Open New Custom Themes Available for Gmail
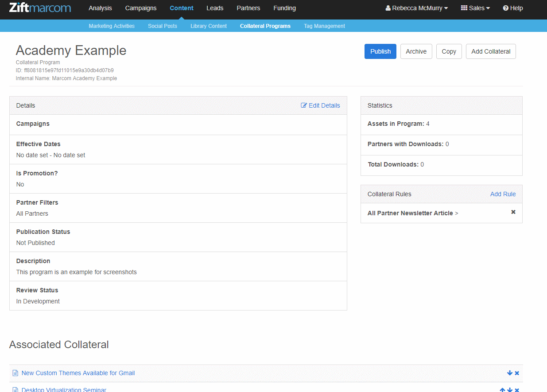 pos(78,373)
